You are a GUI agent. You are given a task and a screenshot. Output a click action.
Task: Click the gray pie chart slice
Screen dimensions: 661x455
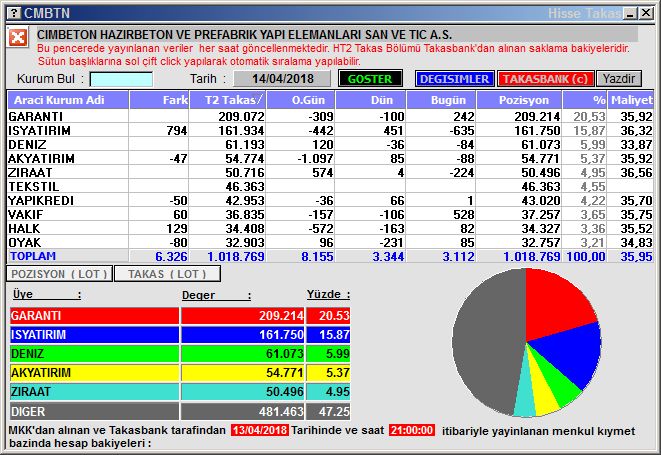point(489,342)
